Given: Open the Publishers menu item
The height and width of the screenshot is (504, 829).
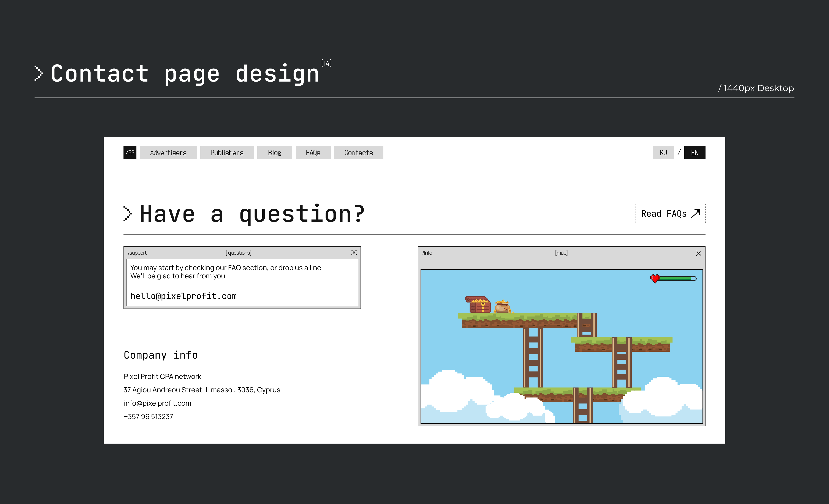Looking at the screenshot, I should pos(227,152).
